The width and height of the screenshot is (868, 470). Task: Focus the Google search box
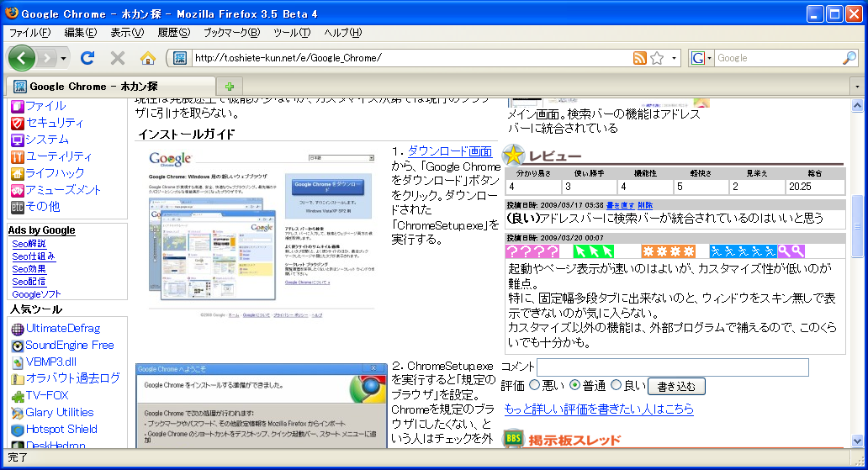coord(778,57)
